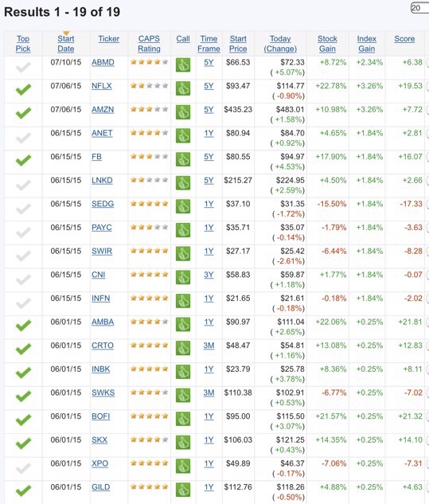429x504 pixels.
Task: Toggle the top pick checkmark for XPO
Action: [x=23, y=468]
